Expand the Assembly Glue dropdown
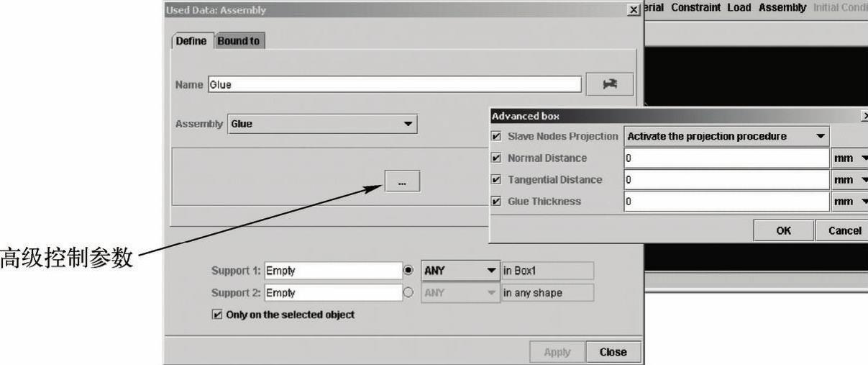The image size is (868, 365). 323,124
